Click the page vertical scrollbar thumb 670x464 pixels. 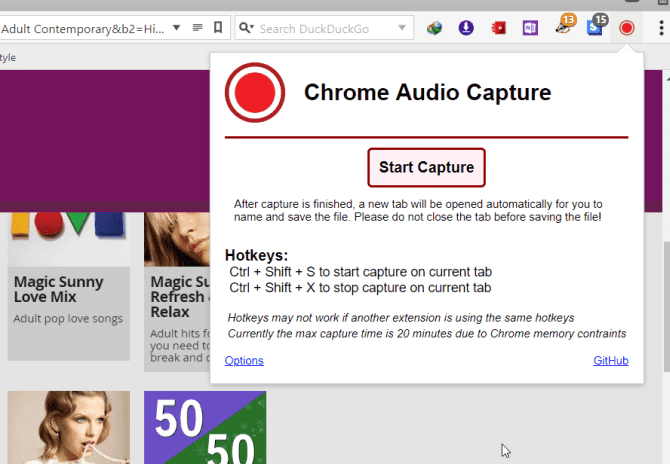[667, 308]
